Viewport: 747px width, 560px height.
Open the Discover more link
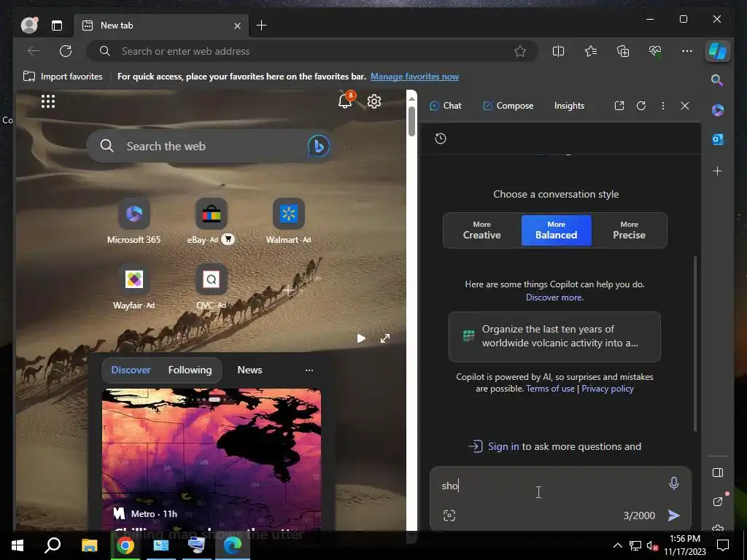pyautogui.click(x=554, y=297)
